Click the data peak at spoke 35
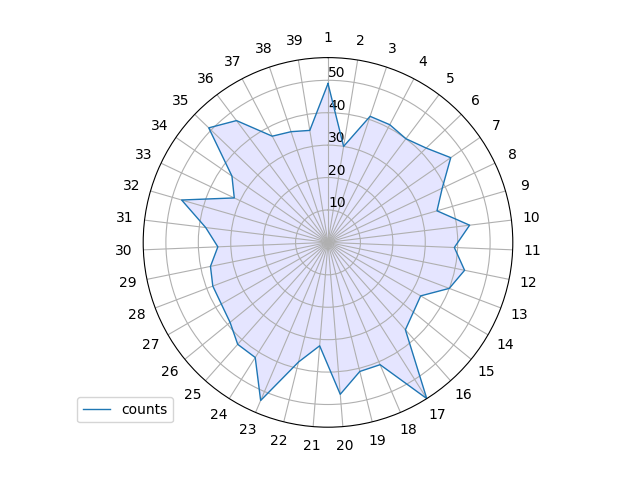 tap(209, 128)
